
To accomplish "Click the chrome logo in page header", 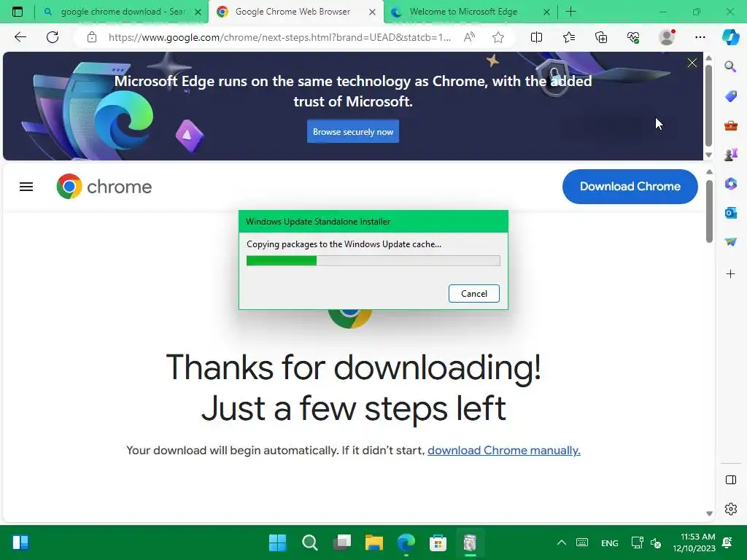I will pyautogui.click(x=104, y=186).
